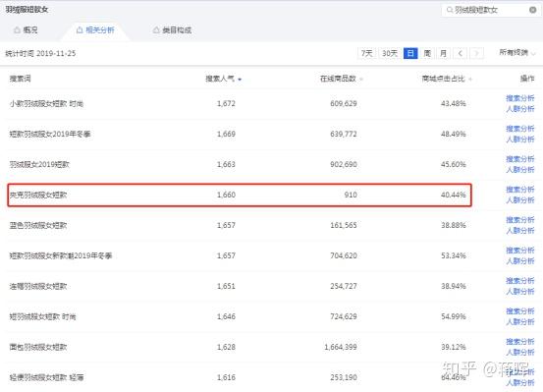Go to previous date with left arrow

pyautogui.click(x=460, y=53)
